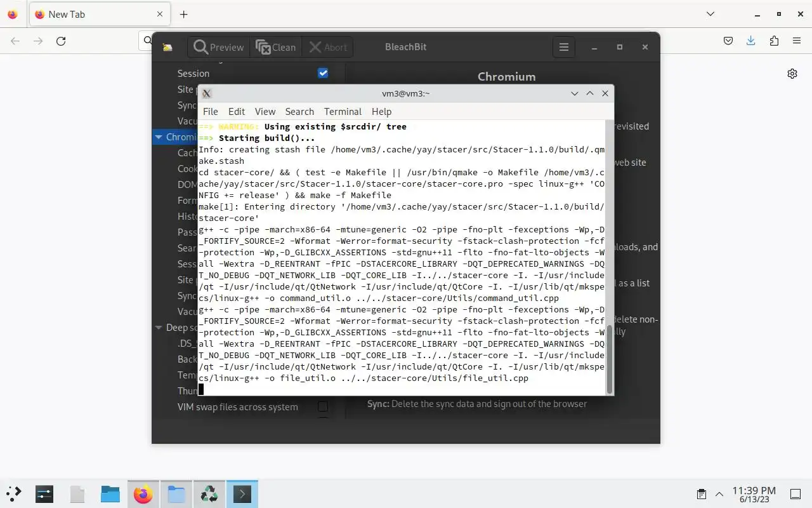Image resolution: width=812 pixels, height=508 pixels.
Task: Open the light blue folder taskbar icon
Action: click(176, 494)
